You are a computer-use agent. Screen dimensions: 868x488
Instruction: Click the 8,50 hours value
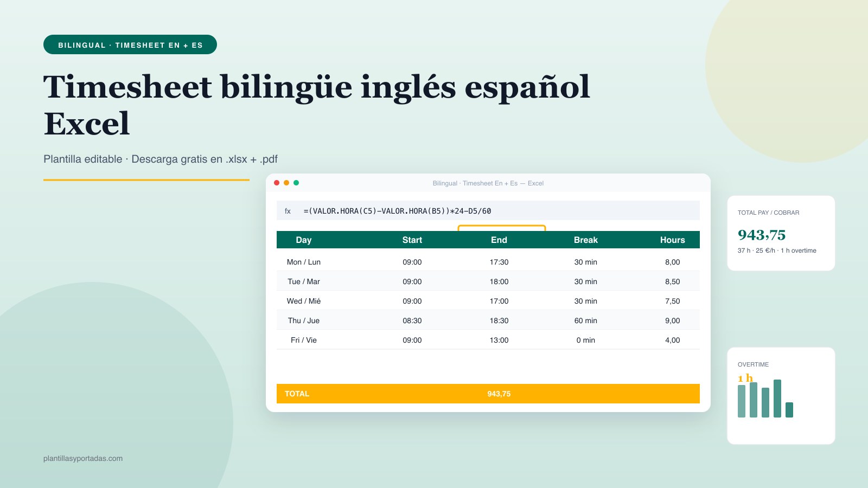(x=673, y=281)
